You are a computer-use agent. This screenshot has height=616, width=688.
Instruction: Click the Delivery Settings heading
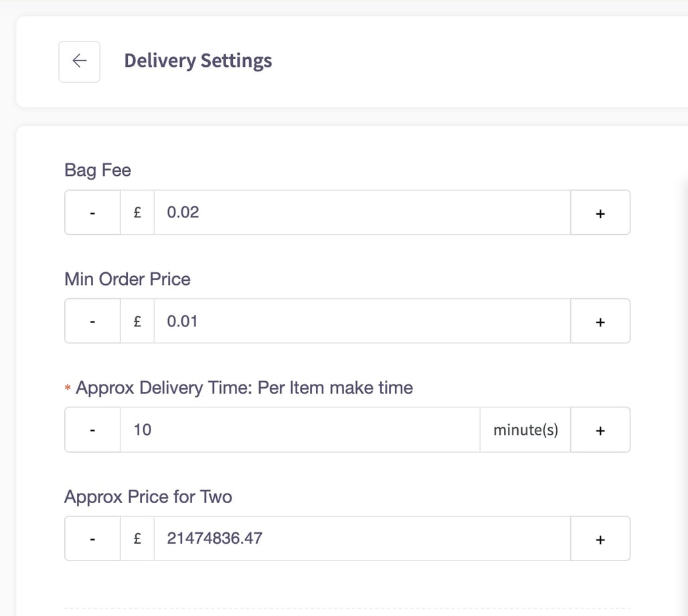[197, 60]
